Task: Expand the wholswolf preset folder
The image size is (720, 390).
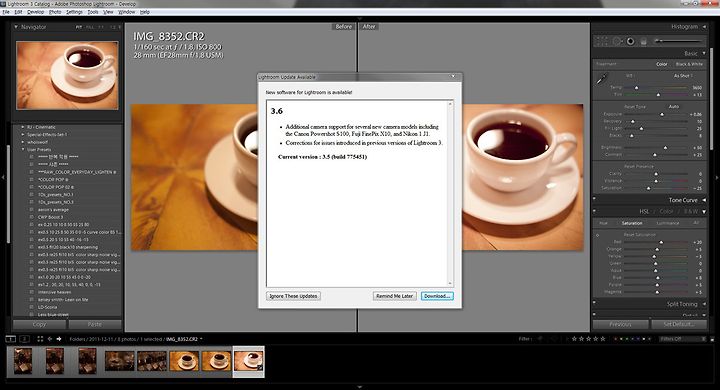Action: coord(22,142)
